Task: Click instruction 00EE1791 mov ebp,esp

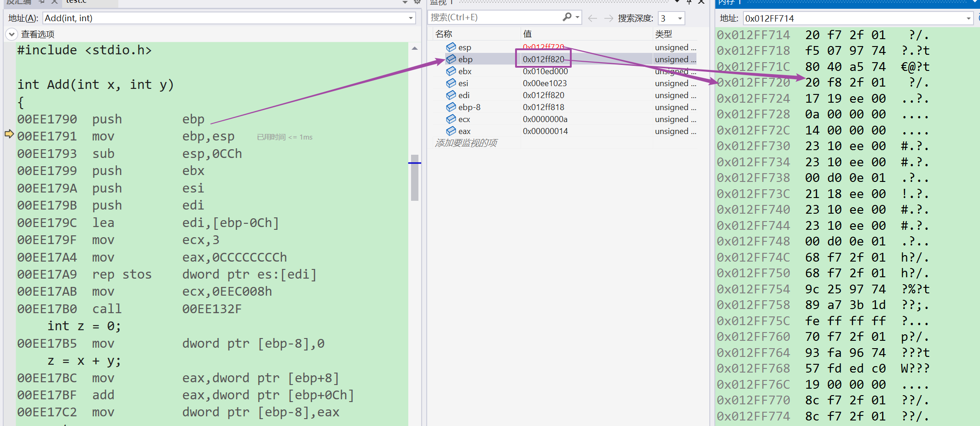Action: coord(126,136)
